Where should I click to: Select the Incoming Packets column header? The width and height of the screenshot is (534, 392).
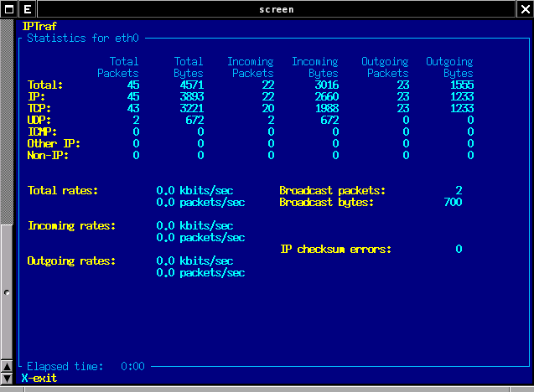tap(251, 67)
